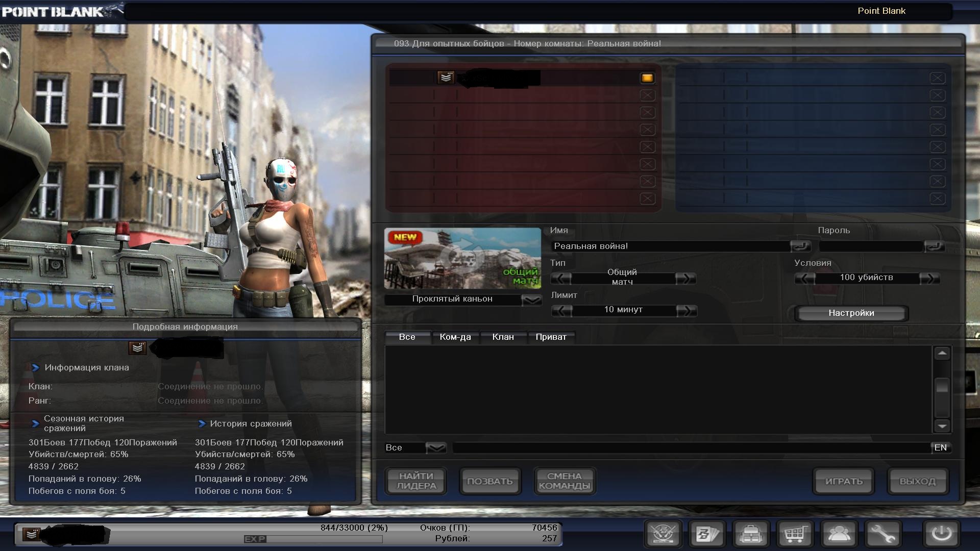This screenshot has width=980, height=551.
Task: Open the inventory backpack icon
Action: (751, 534)
